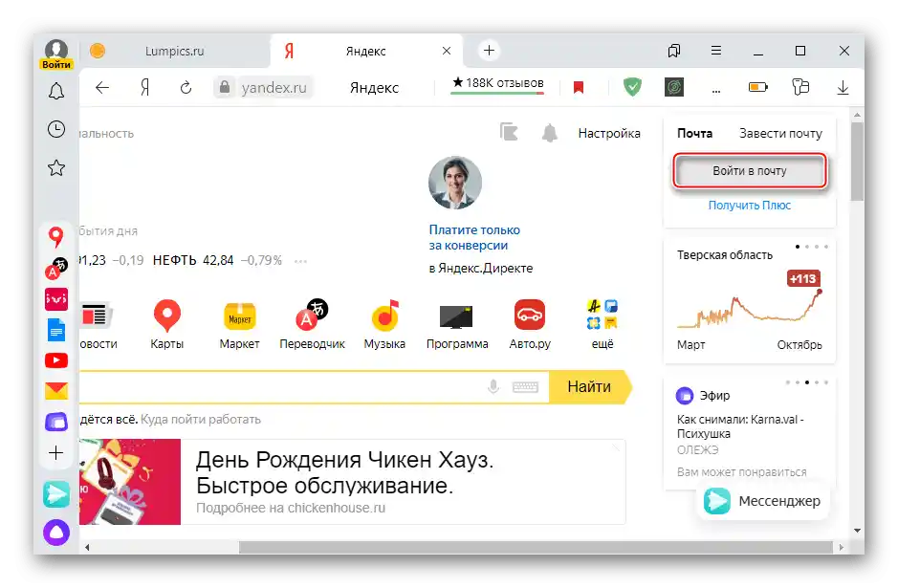The image size is (898, 588).
Task: Click the Protect shield icon in toolbar
Action: click(632, 87)
